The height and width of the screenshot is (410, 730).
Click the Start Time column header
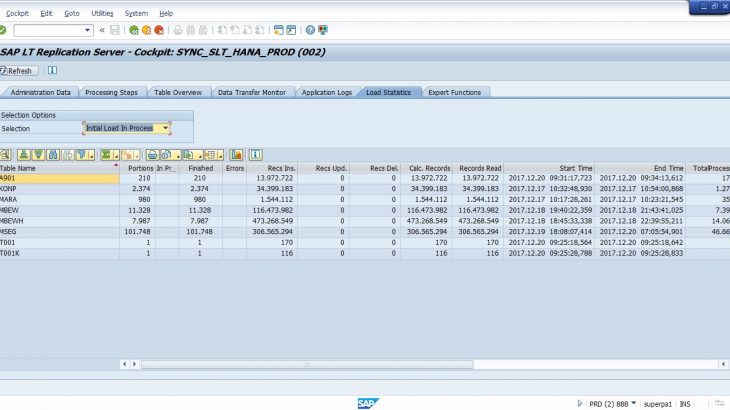(x=549, y=168)
